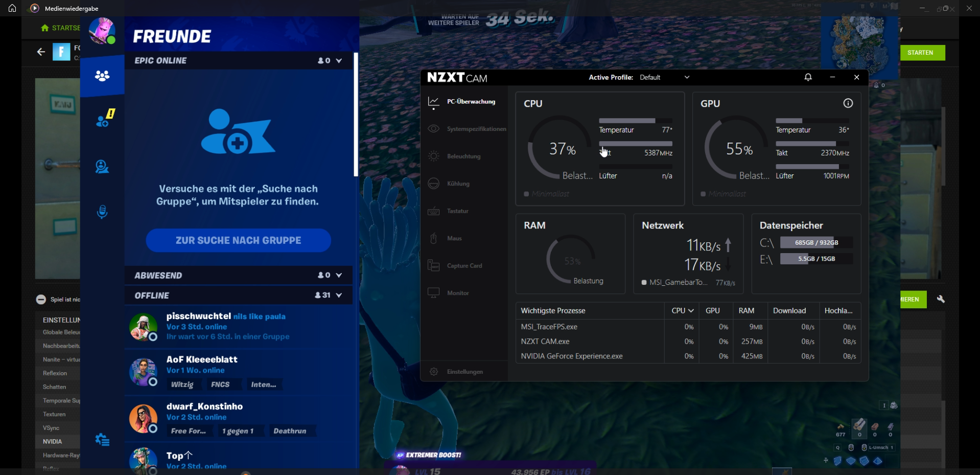The image size is (980, 475).
Task: Open Tastatur section
Action: pyautogui.click(x=458, y=211)
